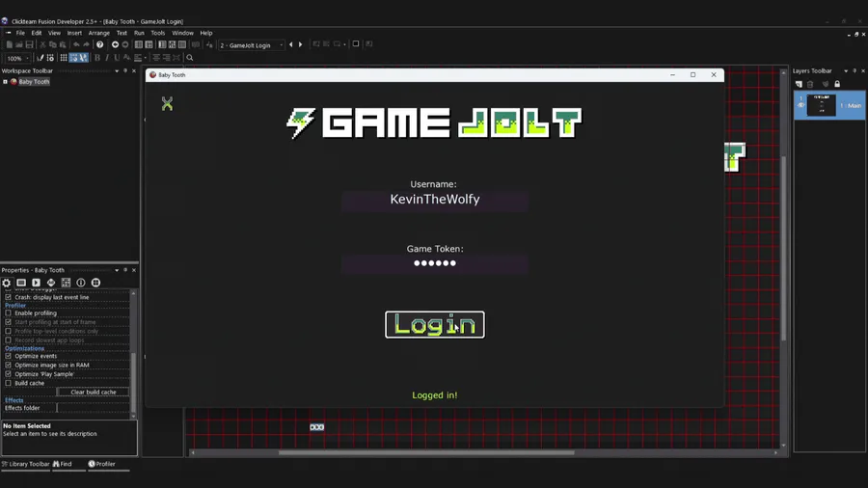The height and width of the screenshot is (488, 868).
Task: Click the New file toolbar icon
Action: [10, 44]
